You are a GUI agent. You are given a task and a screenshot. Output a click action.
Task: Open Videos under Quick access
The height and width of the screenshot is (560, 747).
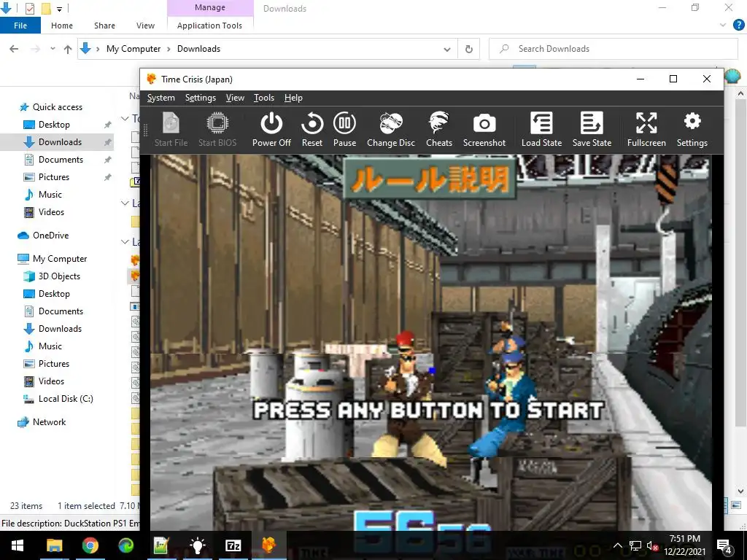[x=51, y=212]
